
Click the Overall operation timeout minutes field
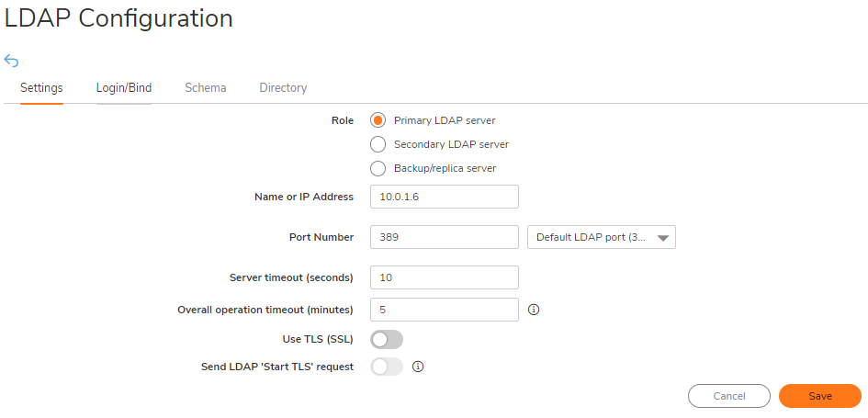tap(445, 310)
